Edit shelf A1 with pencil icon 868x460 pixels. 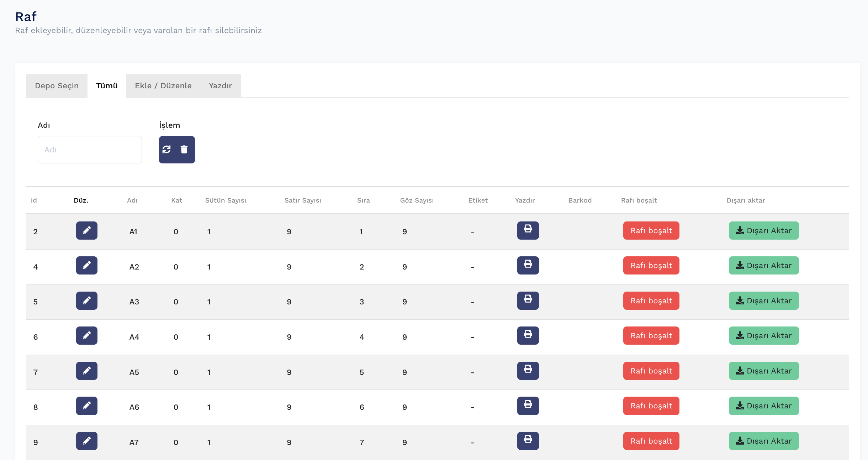(87, 231)
